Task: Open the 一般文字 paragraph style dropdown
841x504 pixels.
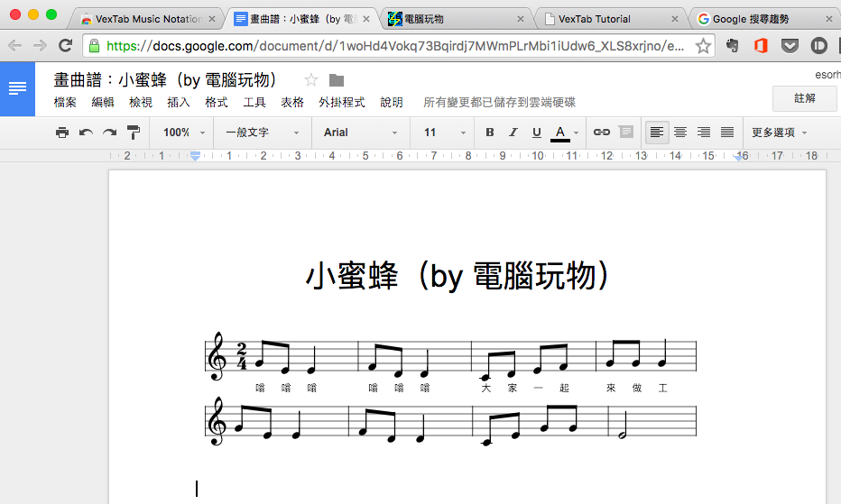Action: (x=263, y=133)
